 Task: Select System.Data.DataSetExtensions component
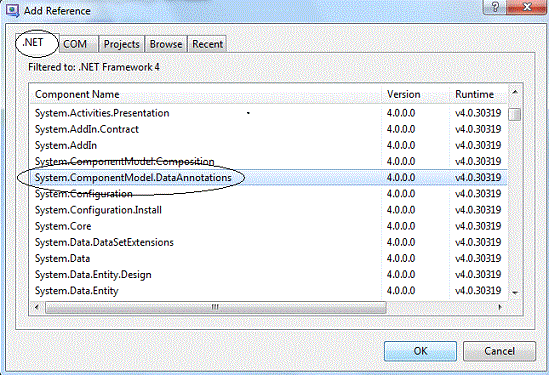point(269,242)
